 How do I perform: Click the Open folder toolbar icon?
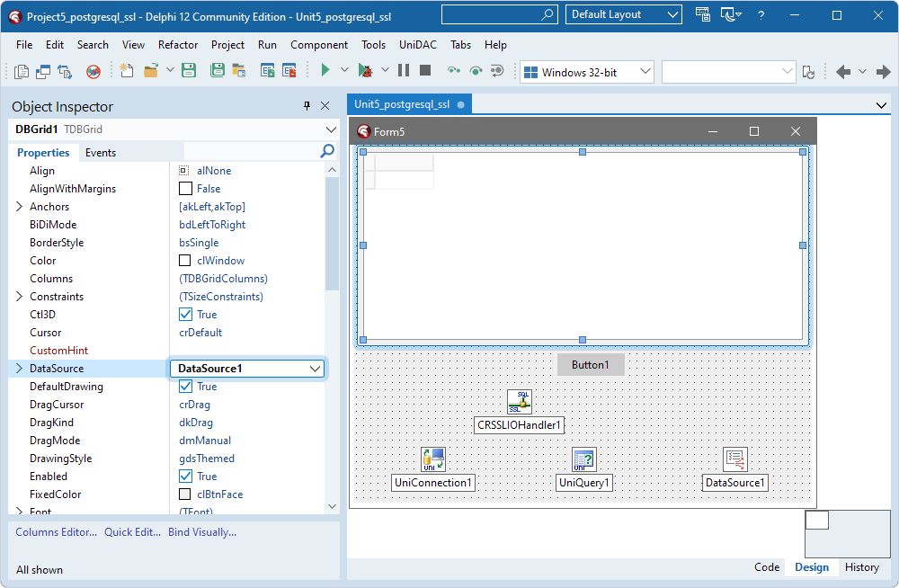[x=151, y=70]
